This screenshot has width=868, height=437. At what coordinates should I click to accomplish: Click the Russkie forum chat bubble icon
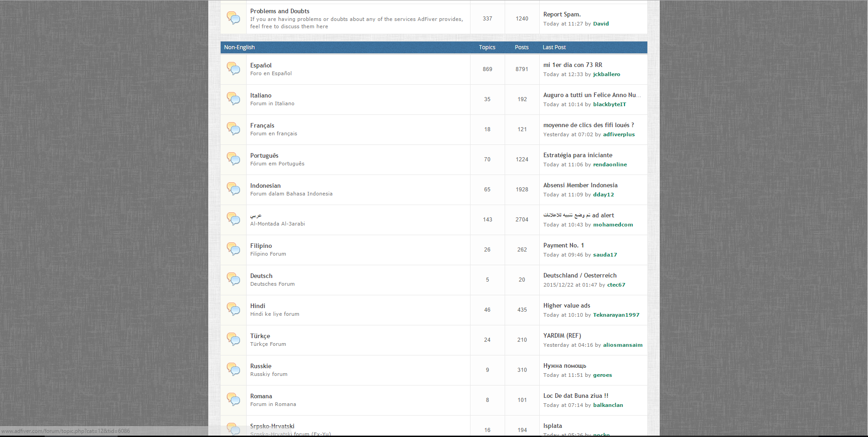(233, 370)
